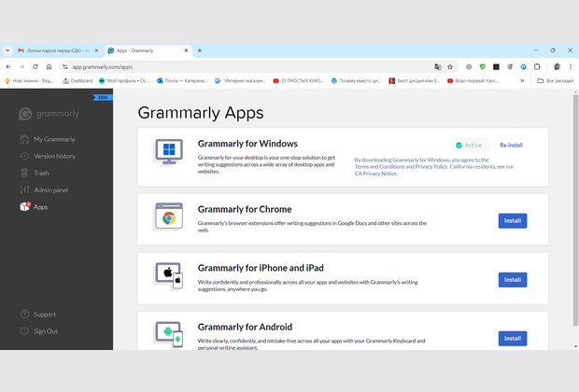Click the Grammarly for Windows icon

point(169,151)
